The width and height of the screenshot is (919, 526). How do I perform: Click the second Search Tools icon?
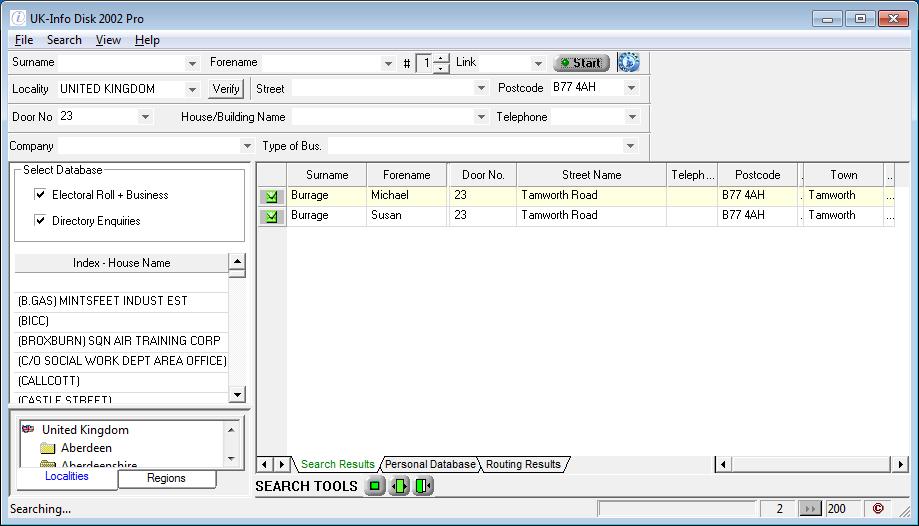[x=399, y=487]
